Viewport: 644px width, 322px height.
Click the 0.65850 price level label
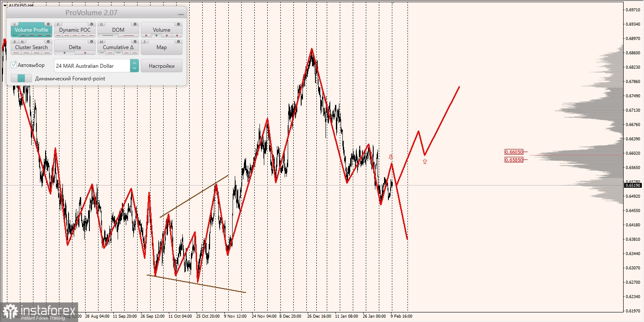point(514,160)
